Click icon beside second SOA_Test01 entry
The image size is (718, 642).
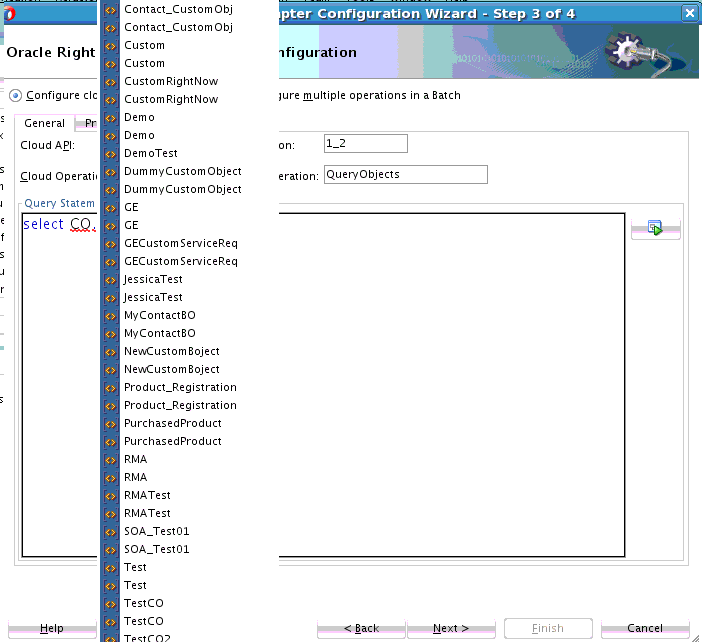point(111,550)
